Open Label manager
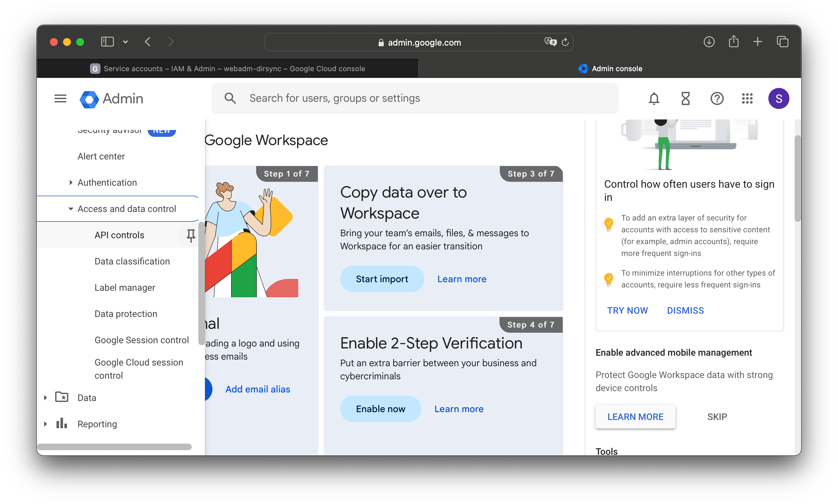 [125, 288]
